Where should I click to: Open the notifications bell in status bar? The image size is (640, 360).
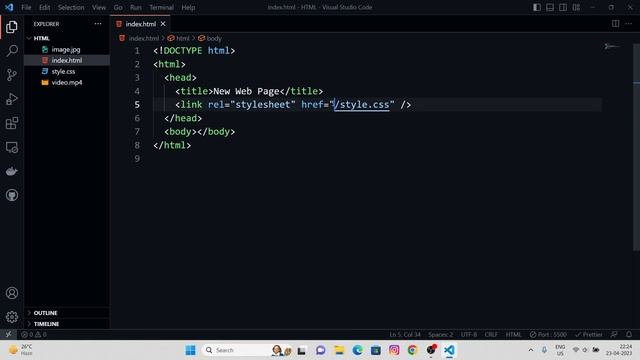pyautogui.click(x=629, y=334)
